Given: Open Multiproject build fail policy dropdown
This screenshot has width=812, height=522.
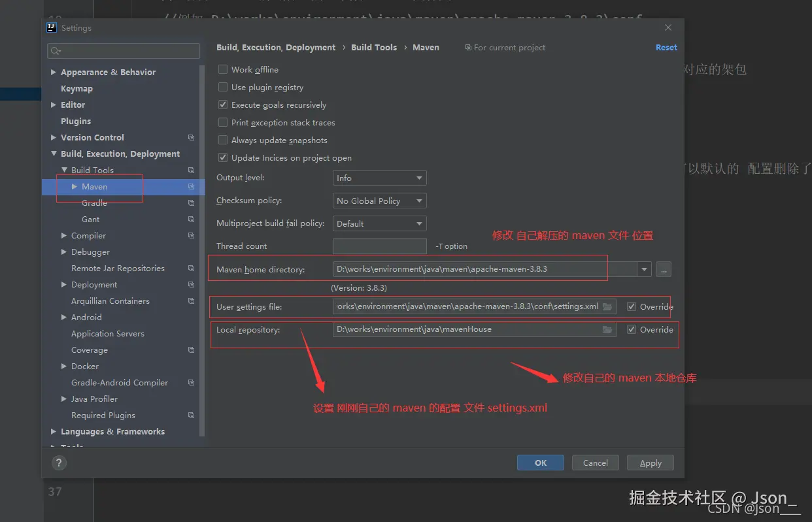Looking at the screenshot, I should pos(379,223).
